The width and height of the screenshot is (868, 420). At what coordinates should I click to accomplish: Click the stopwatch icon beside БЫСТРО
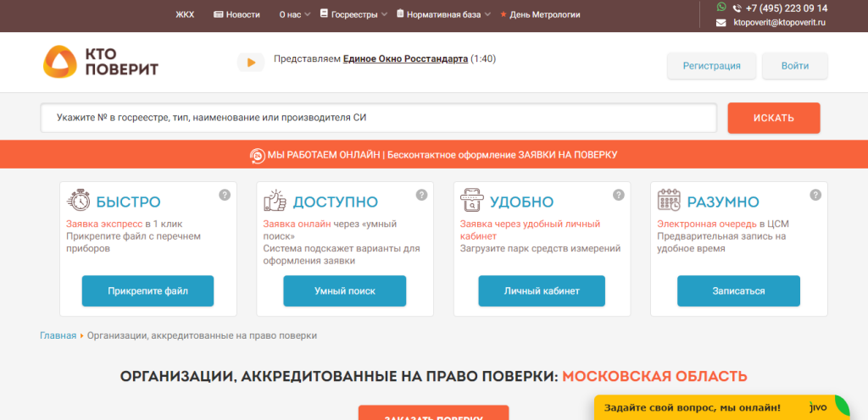[79, 202]
